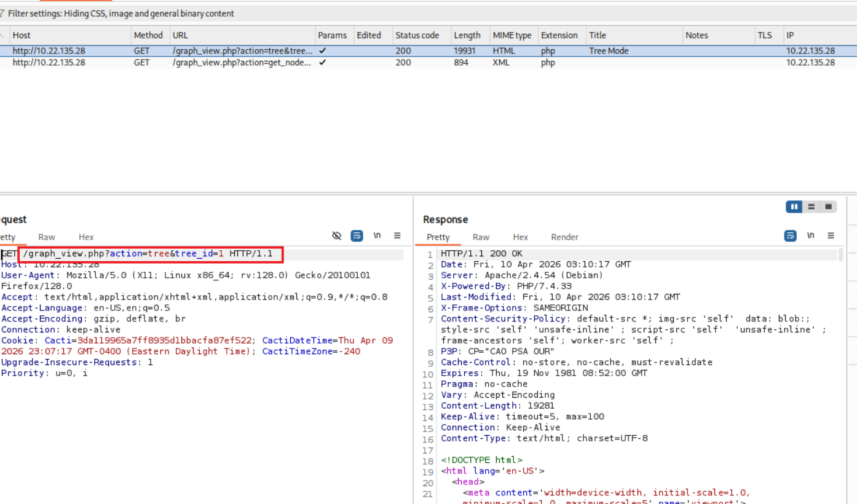857x504 pixels.
Task: Sort history by MIME type column header
Action: coord(513,35)
